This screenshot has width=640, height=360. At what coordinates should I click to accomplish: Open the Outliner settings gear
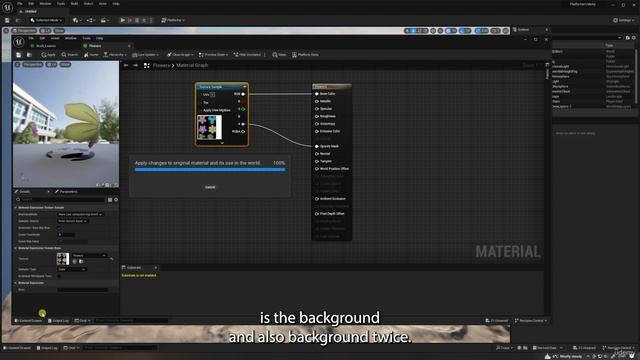click(x=634, y=38)
